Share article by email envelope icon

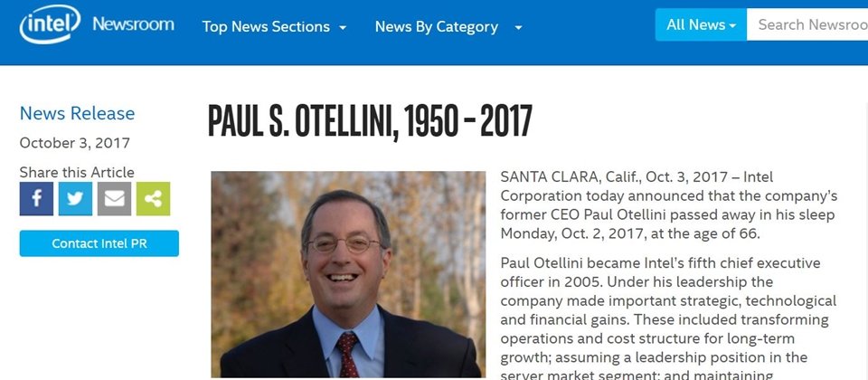point(114,199)
